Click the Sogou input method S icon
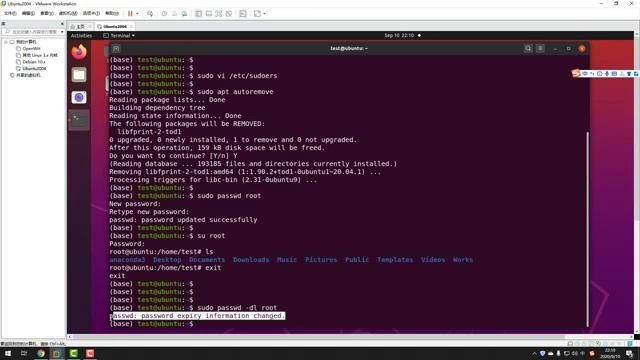The width and height of the screenshot is (640, 360). point(576,73)
